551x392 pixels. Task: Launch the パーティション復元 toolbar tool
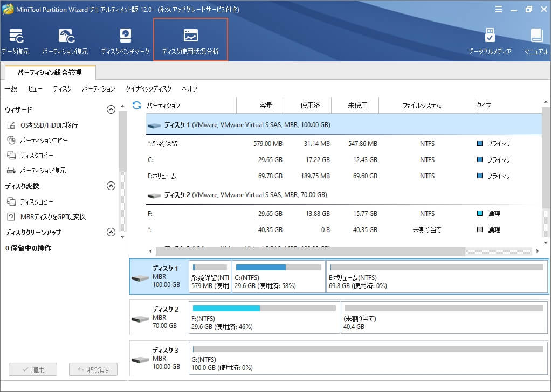click(65, 42)
